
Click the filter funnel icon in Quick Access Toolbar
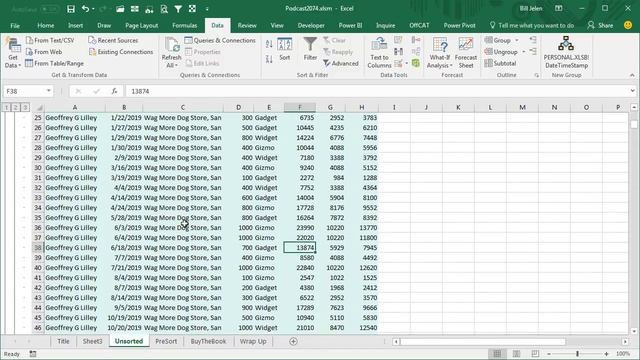pos(178,9)
